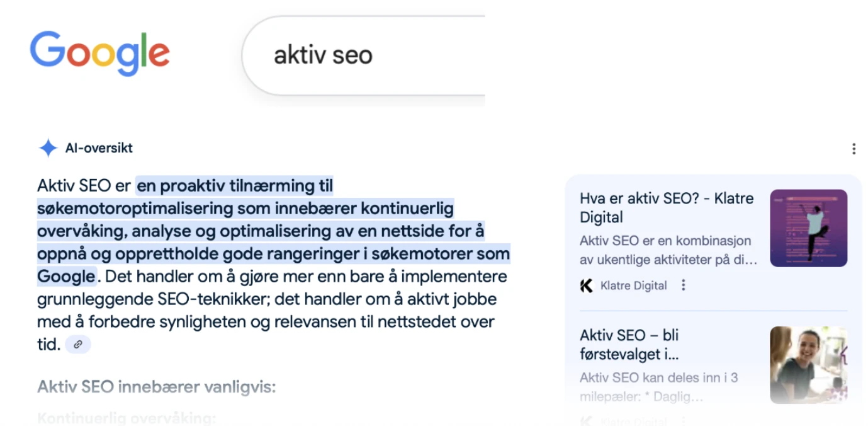The height and width of the screenshot is (426, 868).
Task: Click the smiling woman thumbnail image
Action: [808, 364]
